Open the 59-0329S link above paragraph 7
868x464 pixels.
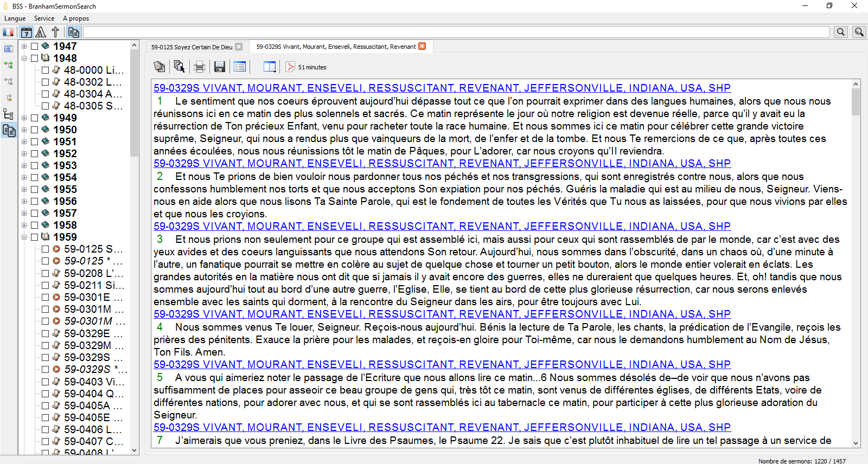(x=442, y=427)
